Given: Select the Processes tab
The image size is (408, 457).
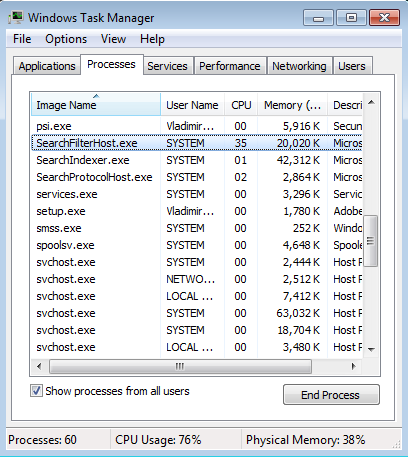Looking at the screenshot, I should (111, 64).
